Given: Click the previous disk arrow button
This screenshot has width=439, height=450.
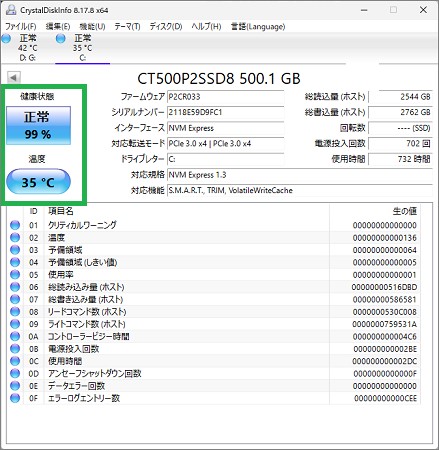Looking at the screenshot, I should tap(14, 77).
